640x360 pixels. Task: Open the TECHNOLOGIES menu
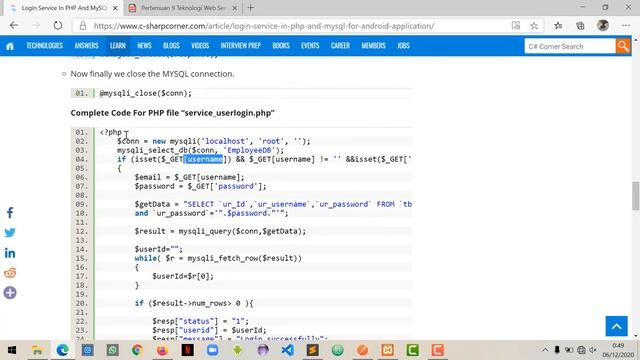pos(44,46)
